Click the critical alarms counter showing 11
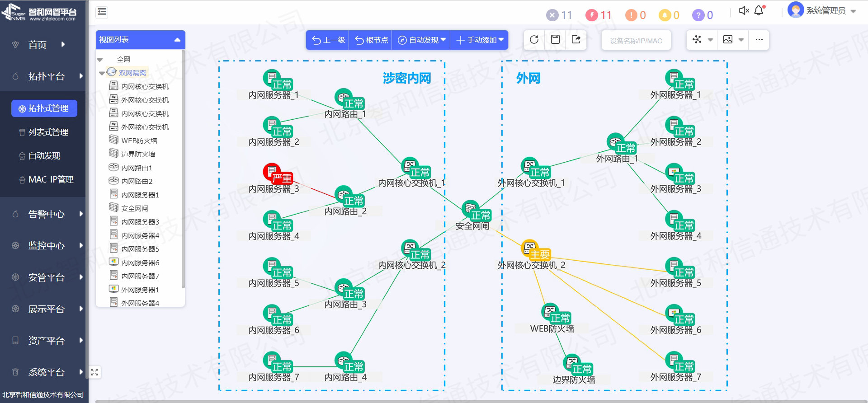The width and height of the screenshot is (868, 403). tap(559, 15)
